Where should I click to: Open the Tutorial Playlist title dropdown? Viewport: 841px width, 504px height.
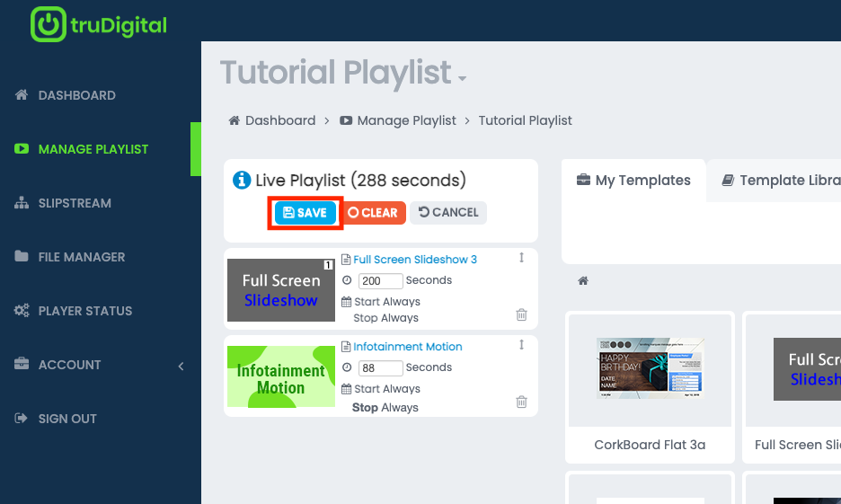[463, 78]
